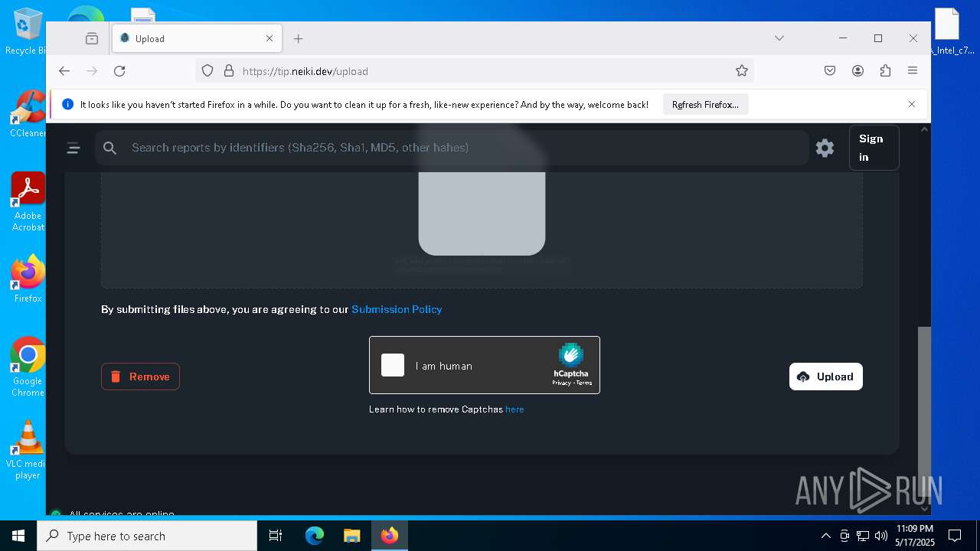Click the Remove button
The height and width of the screenshot is (551, 980).
pyautogui.click(x=140, y=377)
